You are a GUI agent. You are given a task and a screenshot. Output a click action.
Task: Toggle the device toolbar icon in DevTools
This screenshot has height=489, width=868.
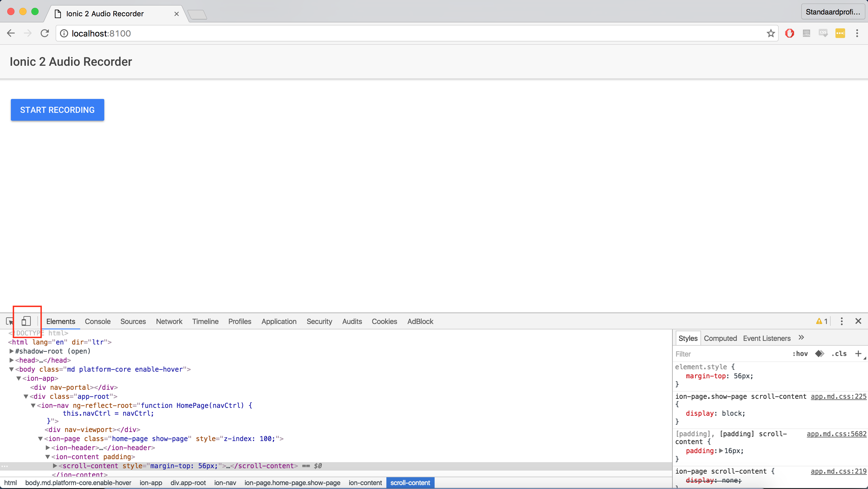click(26, 321)
